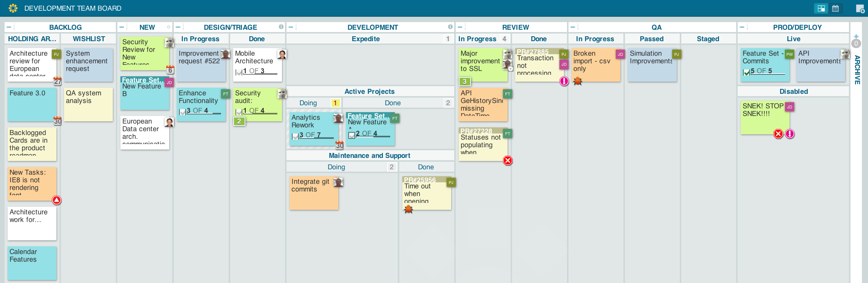Toggle the 3 OF 4 checkbox on Enhance Functionality

pos(182,111)
